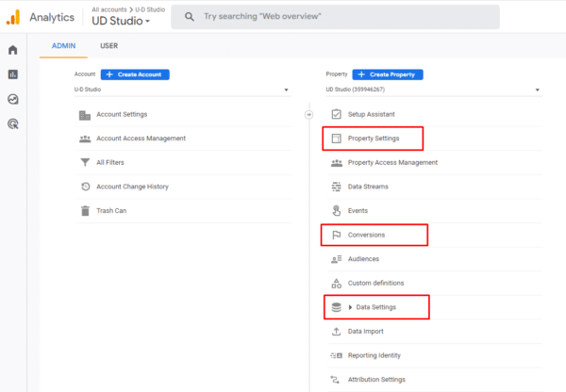Open Setup Assistant

point(372,114)
